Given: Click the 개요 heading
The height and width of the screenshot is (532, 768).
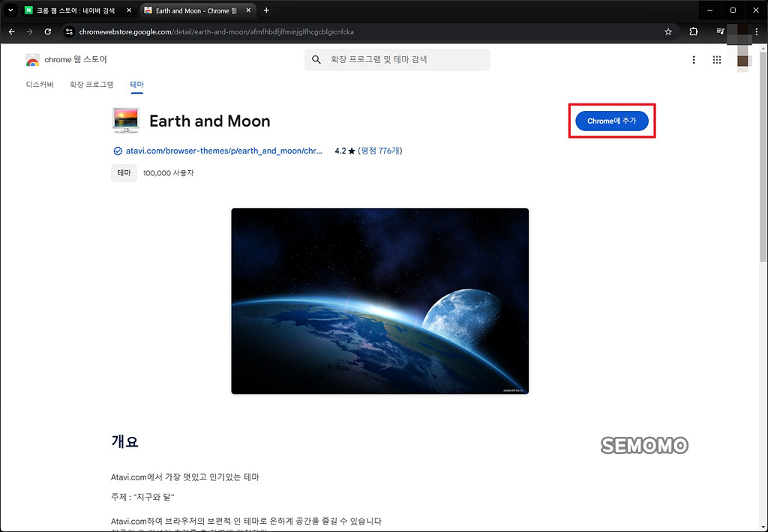Looking at the screenshot, I should coord(125,441).
